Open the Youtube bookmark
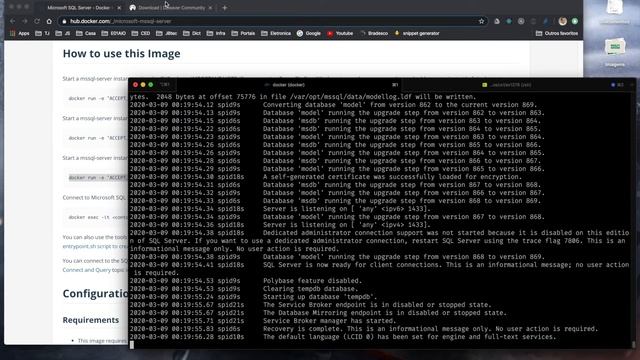Viewport: 640px width, 360px height. click(x=340, y=33)
